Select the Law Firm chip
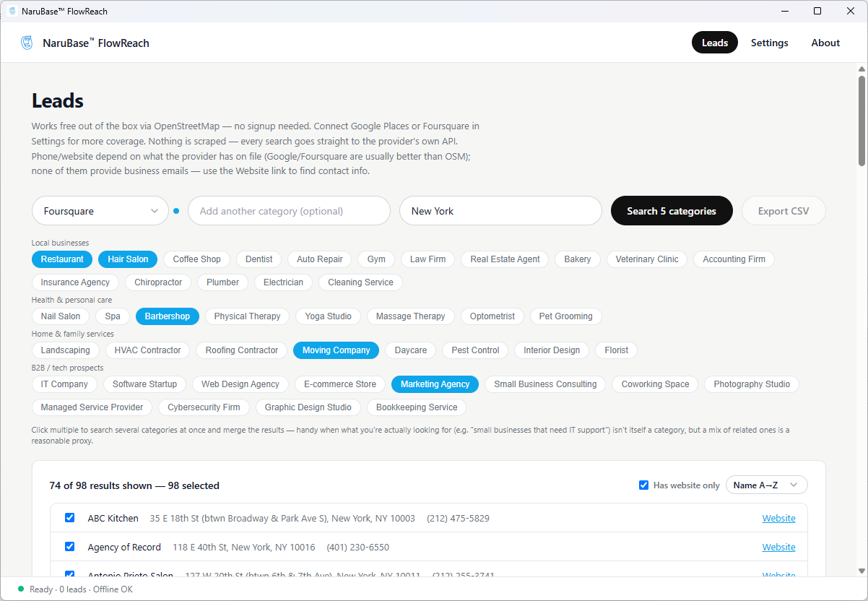The width and height of the screenshot is (868, 601). 428,259
